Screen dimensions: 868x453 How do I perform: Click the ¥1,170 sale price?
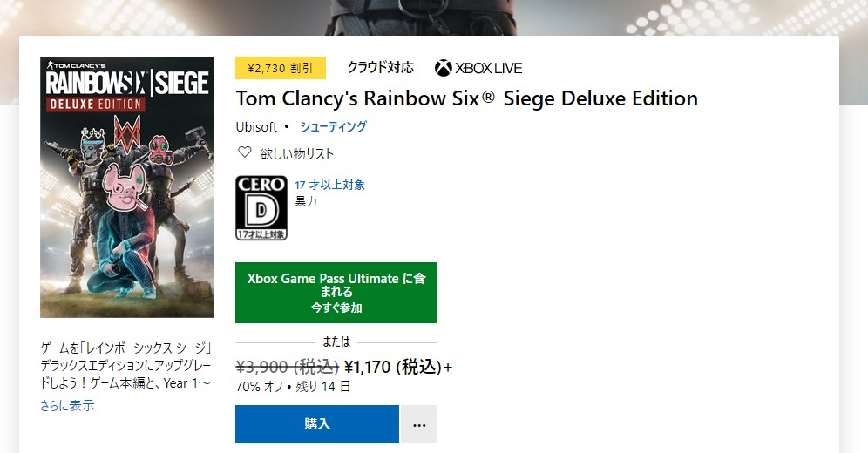[394, 367]
